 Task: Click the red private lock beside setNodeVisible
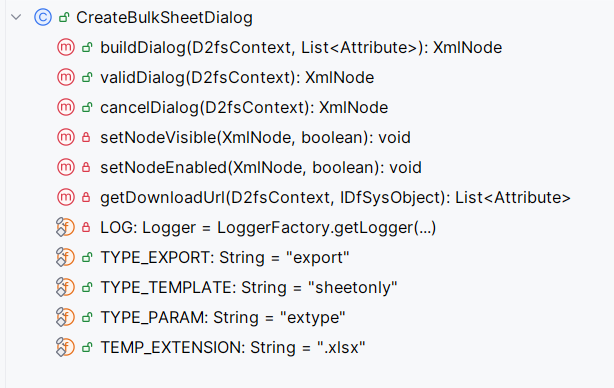tap(86, 137)
